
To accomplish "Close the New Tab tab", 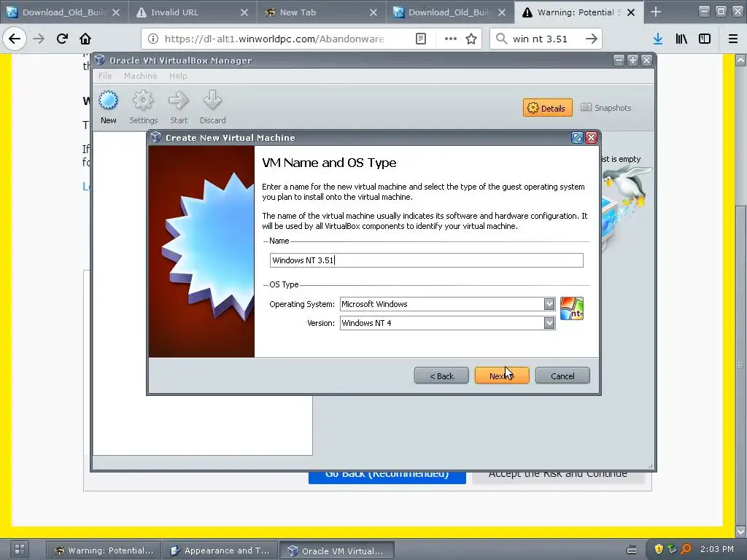I will pos(373,12).
